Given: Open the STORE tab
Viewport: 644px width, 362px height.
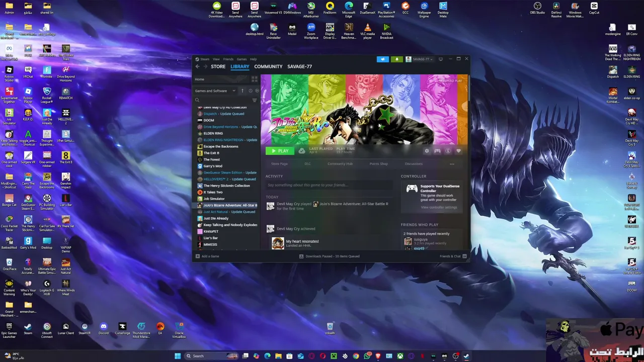Looking at the screenshot, I should 218,66.
